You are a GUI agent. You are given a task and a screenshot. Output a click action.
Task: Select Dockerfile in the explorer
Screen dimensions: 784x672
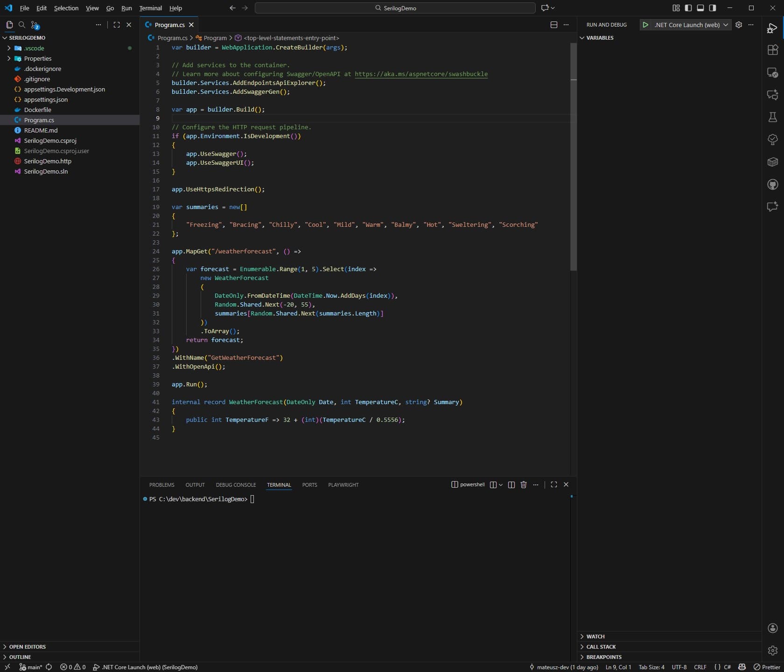(x=37, y=110)
